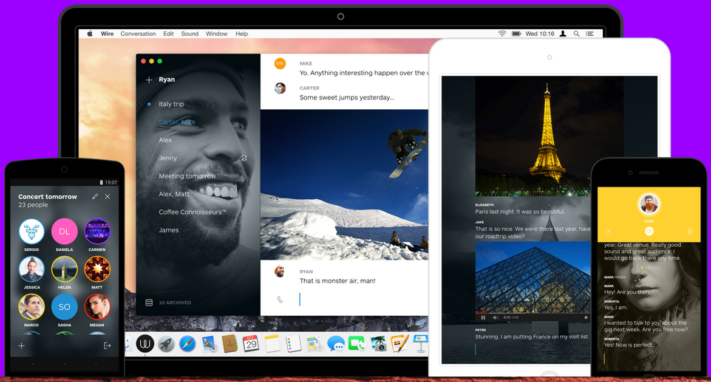This screenshot has width=711, height=382.
Task: Click the video progress bar on iPad
Action: pyautogui.click(x=533, y=313)
